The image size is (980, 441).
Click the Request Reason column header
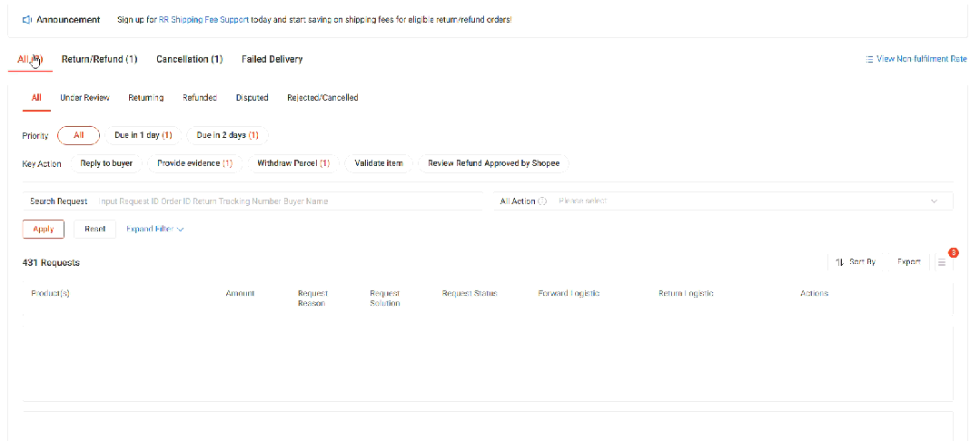313,299
